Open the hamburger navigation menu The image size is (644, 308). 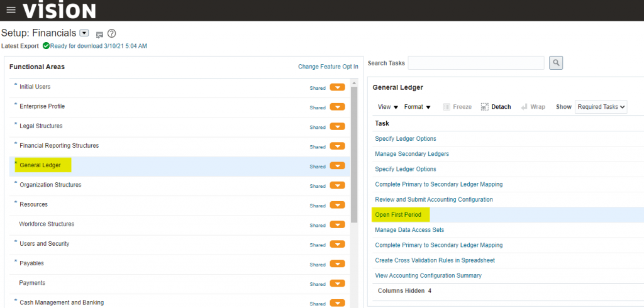pos(11,10)
